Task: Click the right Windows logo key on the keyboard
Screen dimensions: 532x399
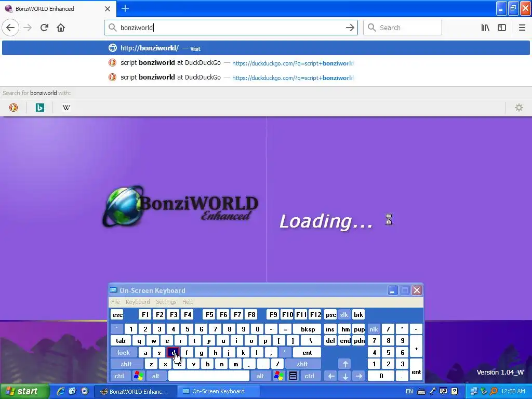Action: [x=279, y=376]
